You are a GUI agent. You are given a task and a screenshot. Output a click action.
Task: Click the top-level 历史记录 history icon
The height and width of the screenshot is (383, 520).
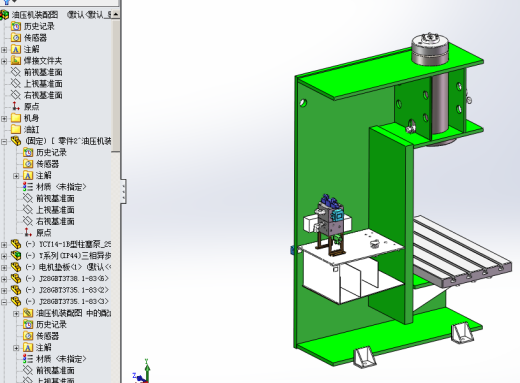tap(16, 26)
